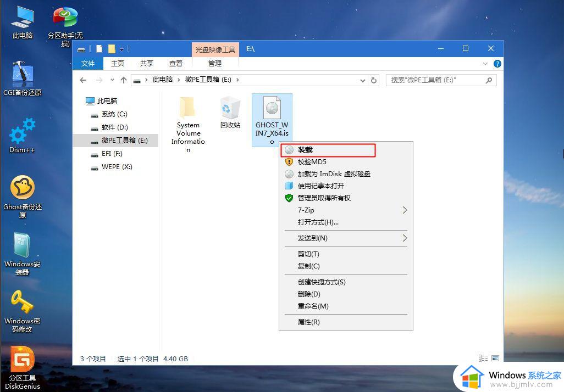The image size is (564, 392).
Task: Choose 管理员取得所有权 menu item
Action: tap(346, 198)
